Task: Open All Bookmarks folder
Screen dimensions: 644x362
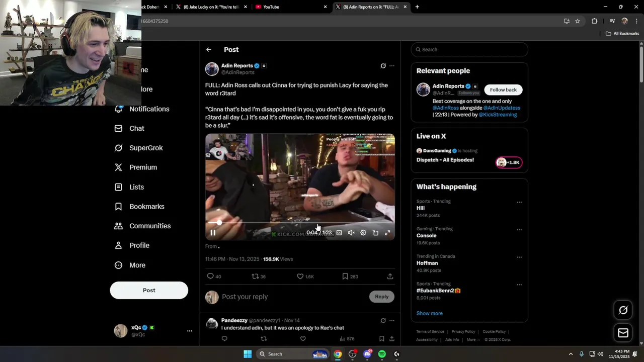Action: point(622,34)
